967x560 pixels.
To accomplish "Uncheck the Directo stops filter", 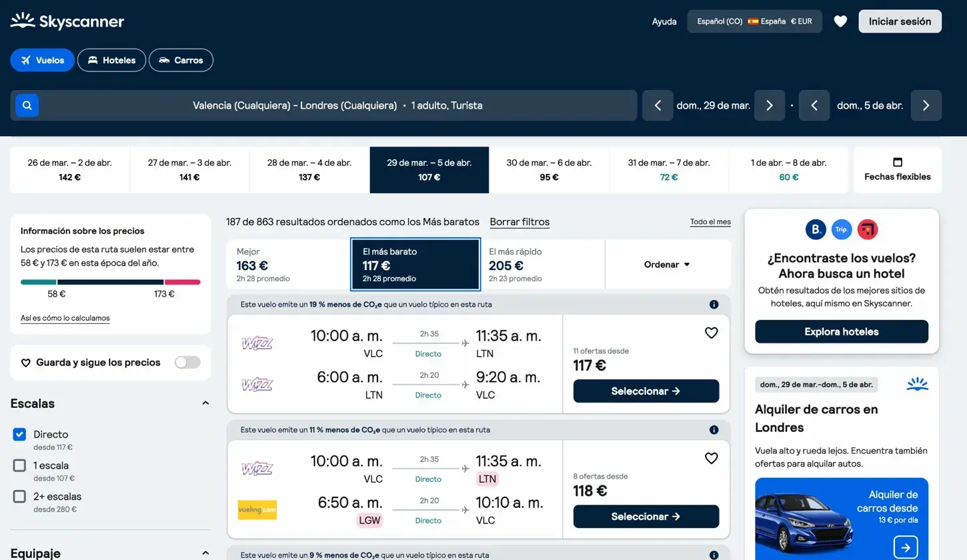I will pos(19,434).
